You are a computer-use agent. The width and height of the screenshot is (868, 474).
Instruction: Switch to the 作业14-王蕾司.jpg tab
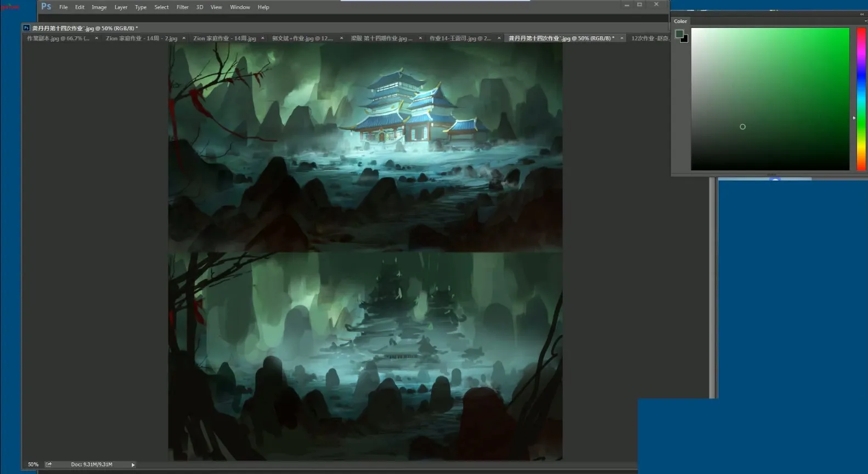click(x=460, y=38)
